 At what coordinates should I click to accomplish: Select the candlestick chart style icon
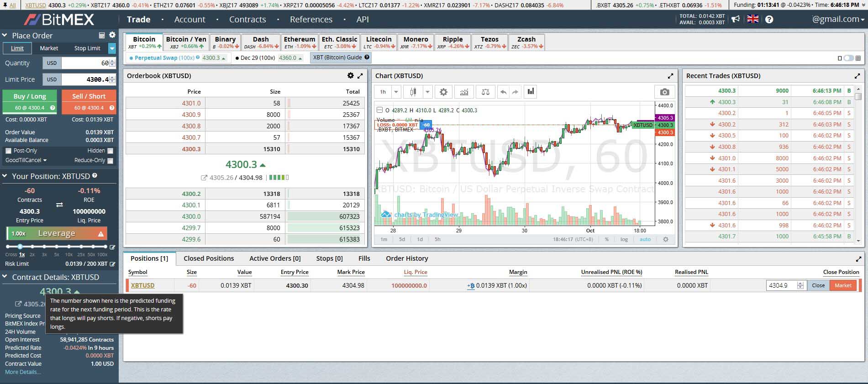(x=413, y=92)
